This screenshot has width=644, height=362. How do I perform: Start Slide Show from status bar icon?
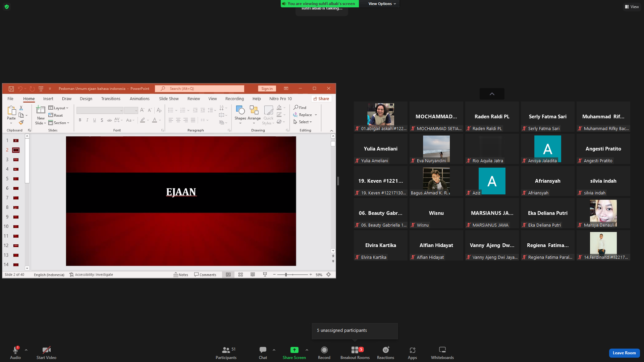coord(265,275)
